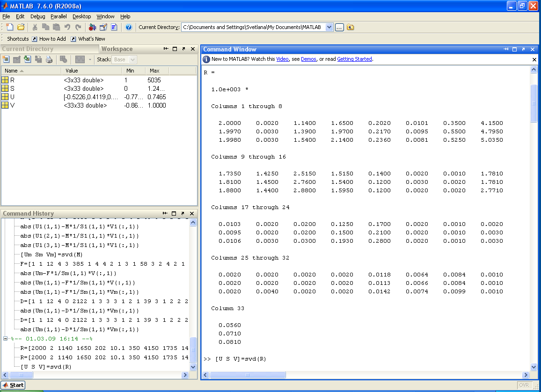Select variable U's matrix icon in Workspace
Screen dimensions: 541x392
pos(5,97)
